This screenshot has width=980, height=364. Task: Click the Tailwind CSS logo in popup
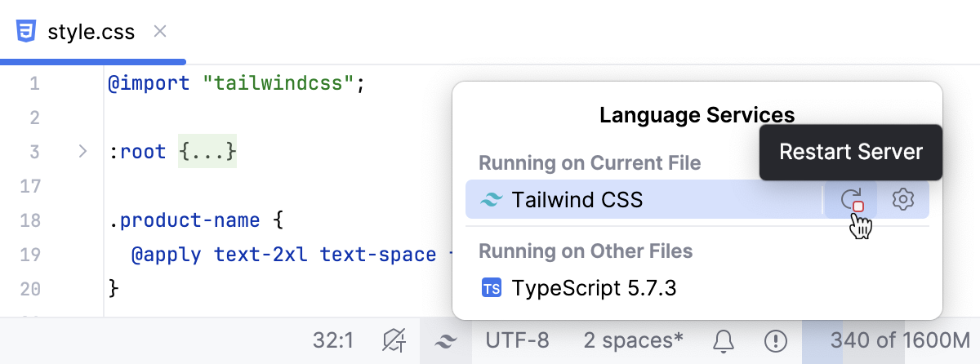[491, 200]
